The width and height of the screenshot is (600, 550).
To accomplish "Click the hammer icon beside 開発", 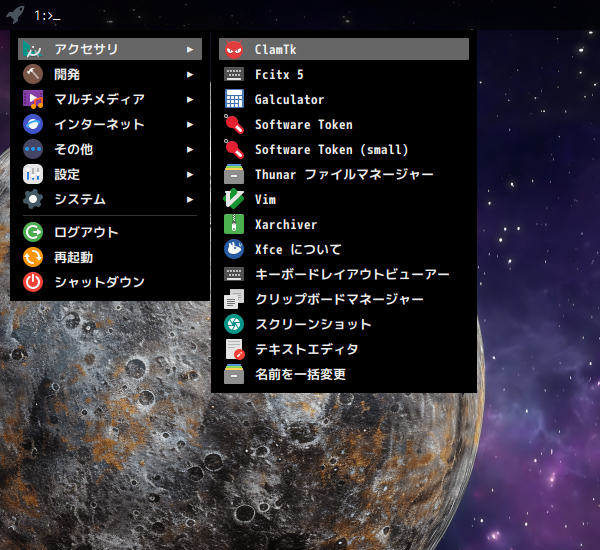I will tap(33, 74).
